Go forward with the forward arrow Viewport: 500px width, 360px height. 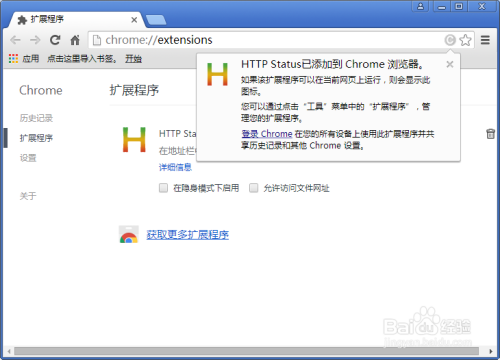(35, 40)
